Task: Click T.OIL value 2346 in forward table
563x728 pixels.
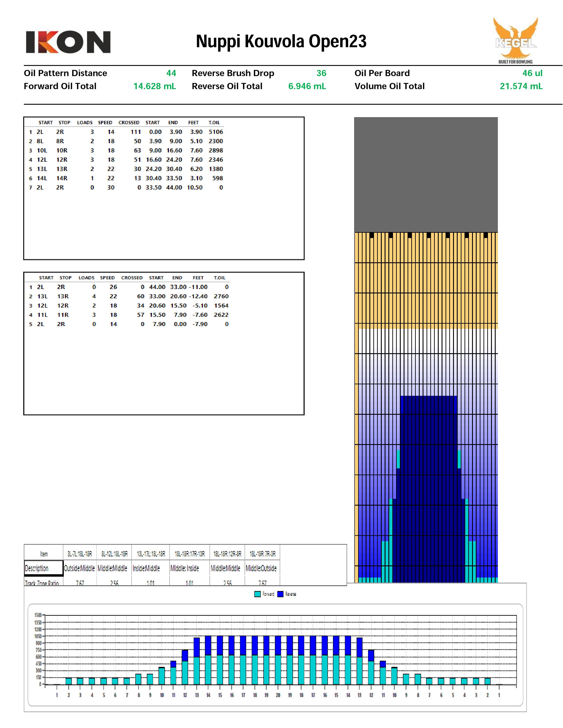Action: click(216, 160)
